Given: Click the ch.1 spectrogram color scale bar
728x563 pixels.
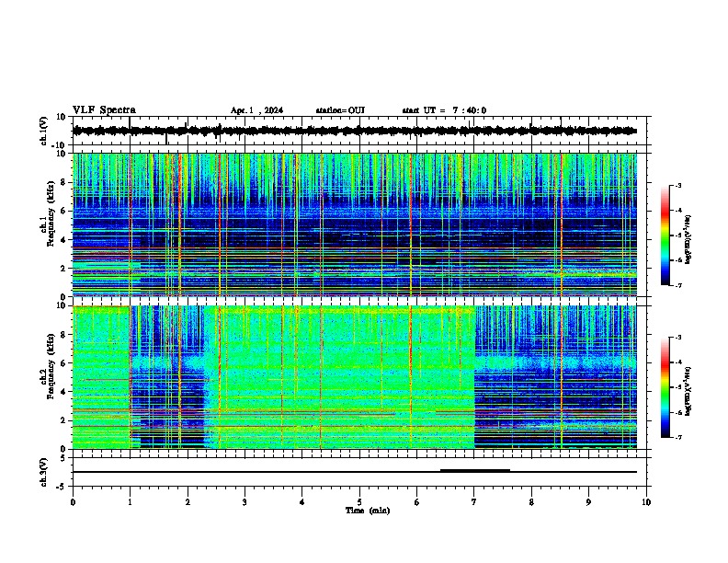Looking at the screenshot, I should [665, 236].
